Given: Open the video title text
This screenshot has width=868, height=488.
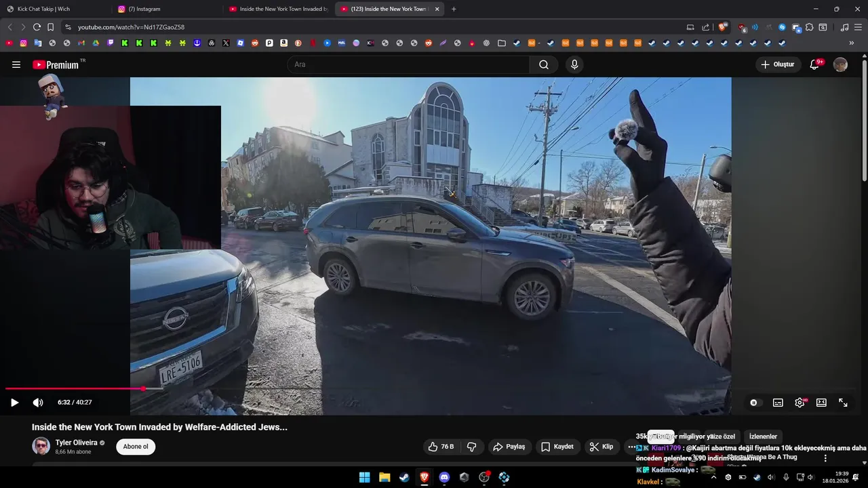Looking at the screenshot, I should coord(159,427).
